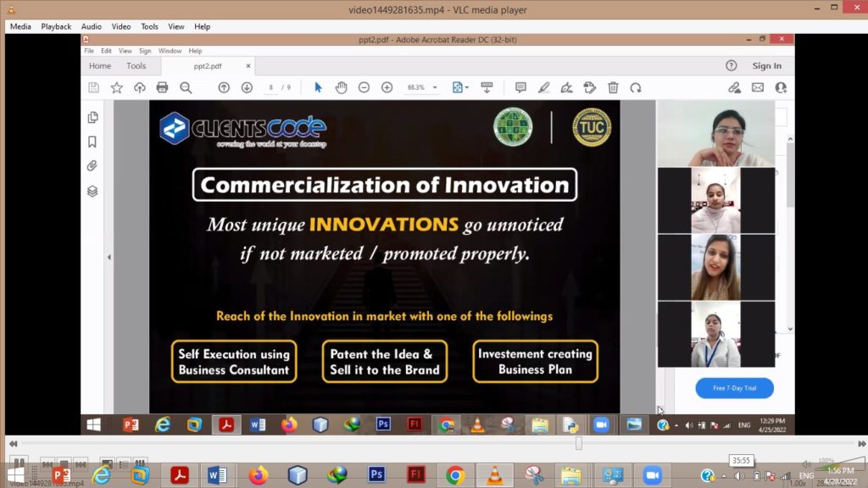
Task: Click the Sign In button
Action: pyautogui.click(x=766, y=66)
